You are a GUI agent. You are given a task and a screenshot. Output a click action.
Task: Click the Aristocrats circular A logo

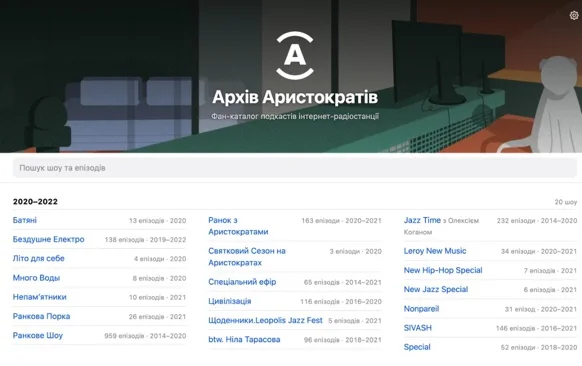(x=295, y=56)
